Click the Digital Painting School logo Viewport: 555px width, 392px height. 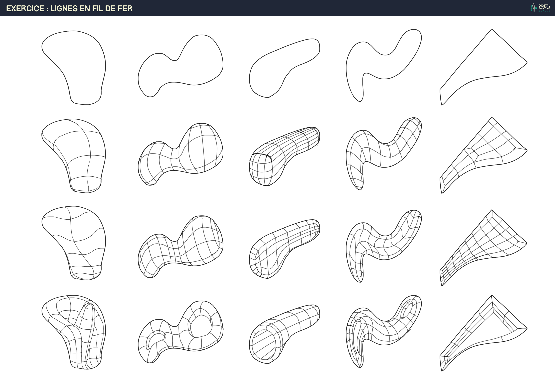(540, 8)
